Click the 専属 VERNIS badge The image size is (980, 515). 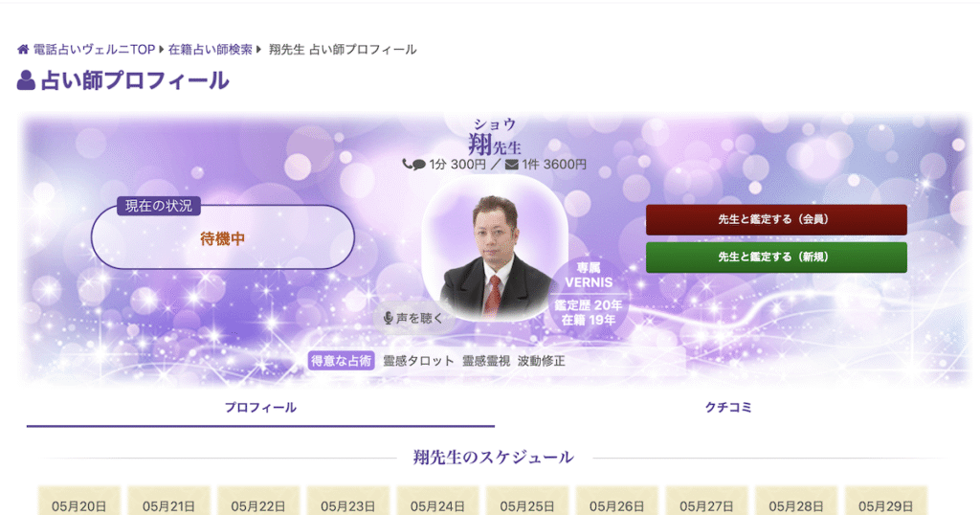pos(589,275)
